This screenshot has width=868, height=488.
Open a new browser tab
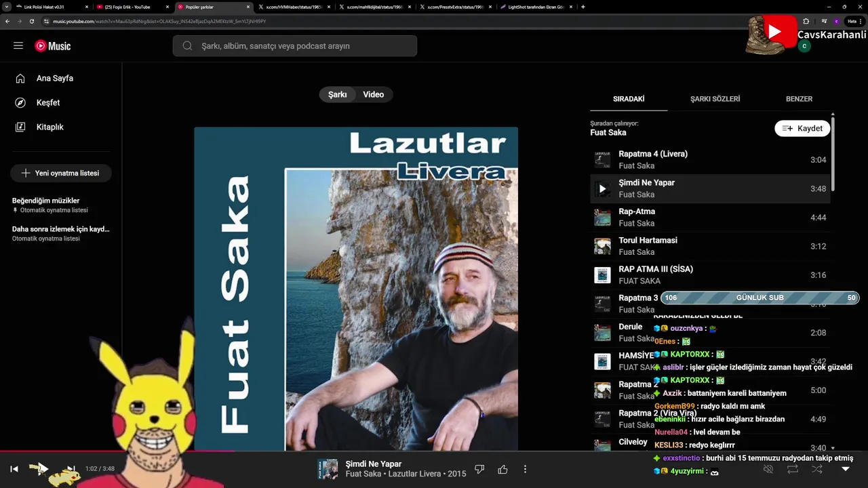click(583, 7)
